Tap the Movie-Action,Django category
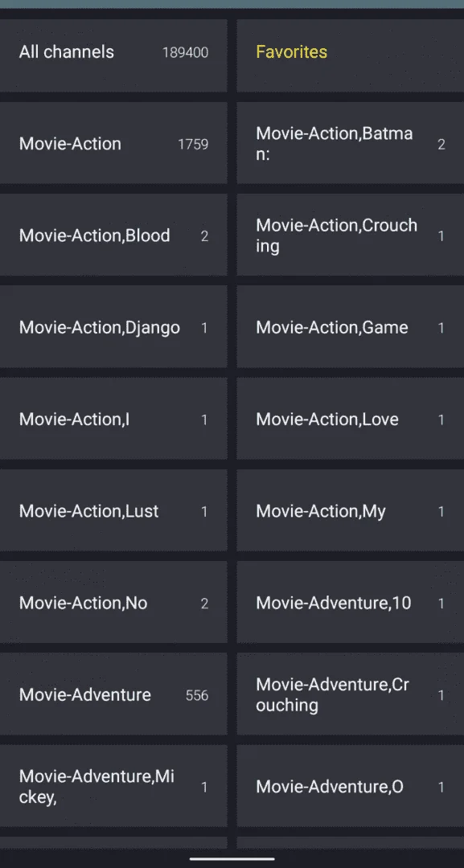 [x=113, y=327]
